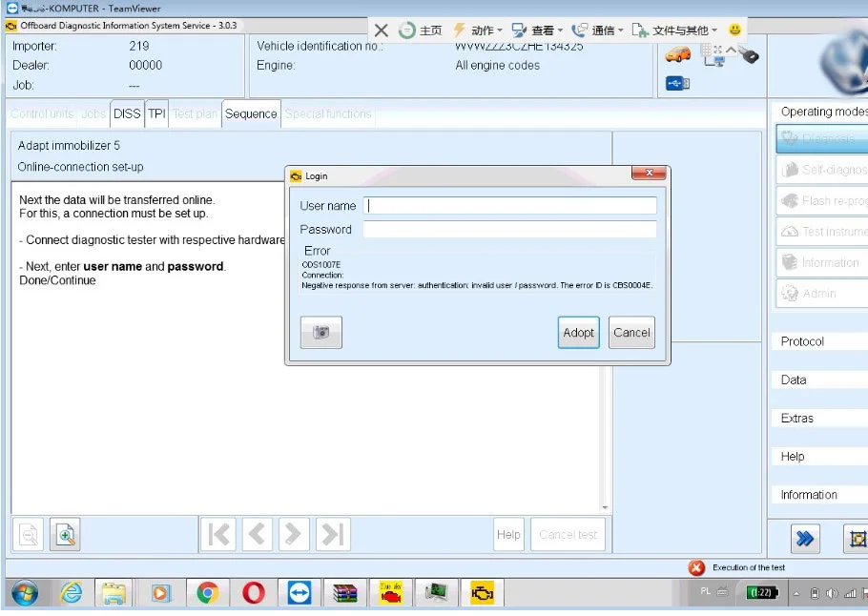Launch Opera browser from taskbar
Viewport: 868px width, 616px height.
[253, 593]
